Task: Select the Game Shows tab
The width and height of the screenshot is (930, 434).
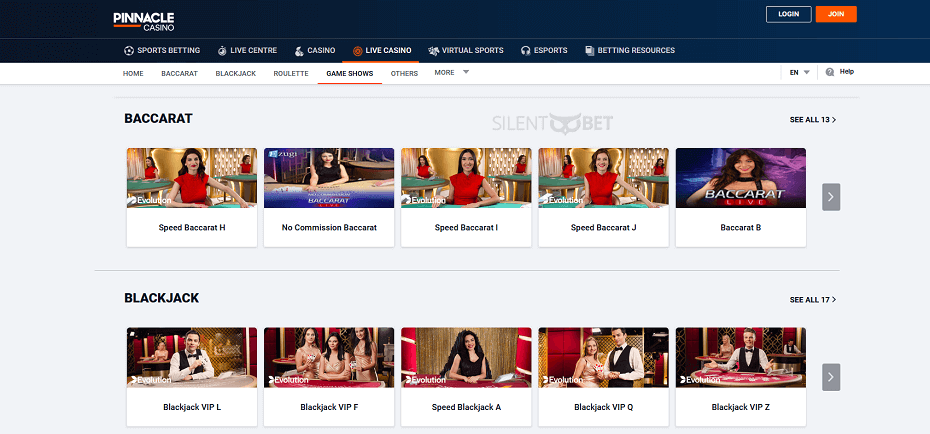Action: pyautogui.click(x=350, y=74)
